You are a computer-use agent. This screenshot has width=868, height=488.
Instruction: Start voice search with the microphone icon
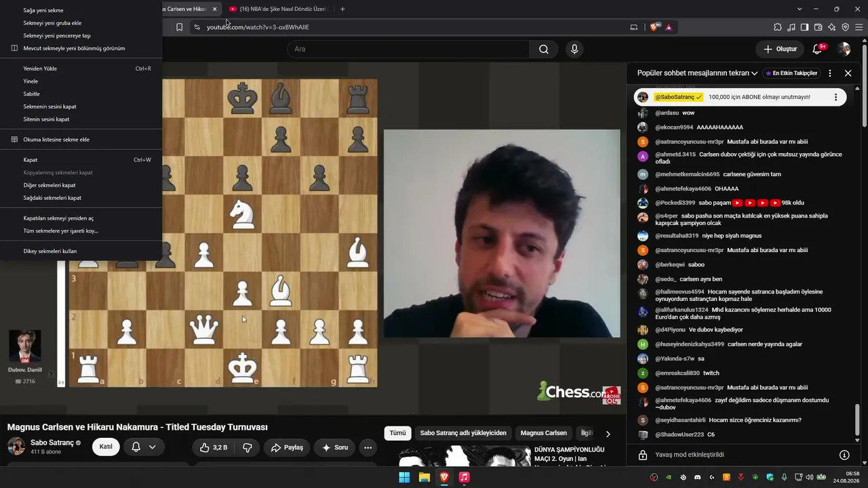[x=574, y=49]
